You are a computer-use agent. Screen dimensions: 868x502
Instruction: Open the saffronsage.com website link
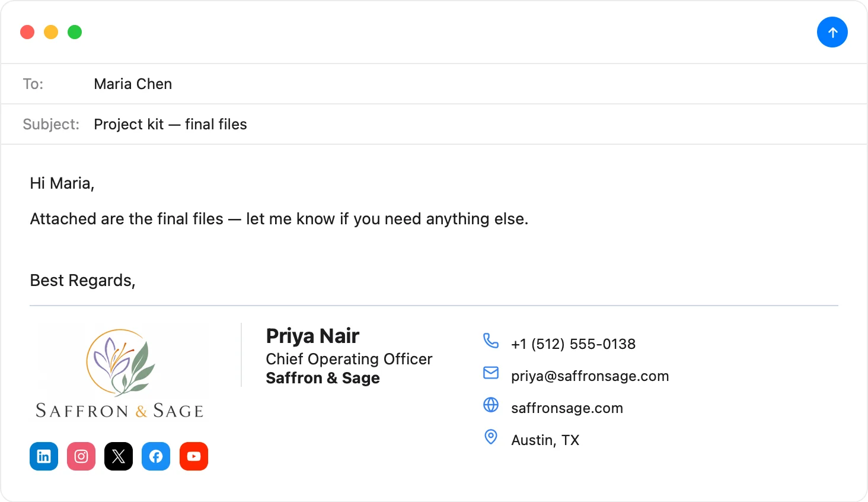click(x=567, y=408)
